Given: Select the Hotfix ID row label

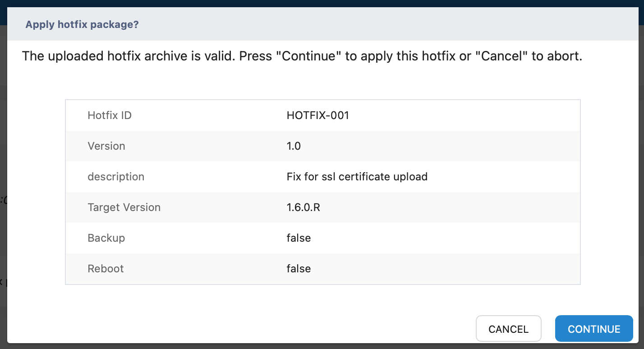Looking at the screenshot, I should pos(110,115).
